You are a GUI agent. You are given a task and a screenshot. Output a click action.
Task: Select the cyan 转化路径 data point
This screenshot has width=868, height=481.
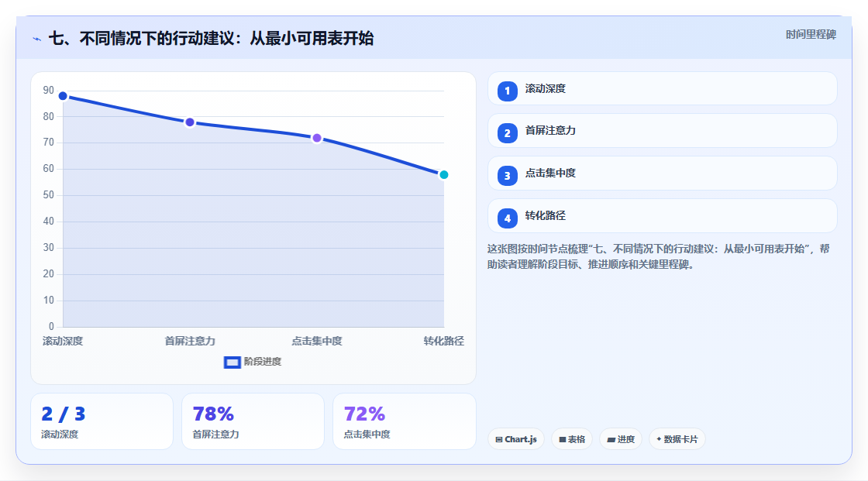[x=443, y=175]
